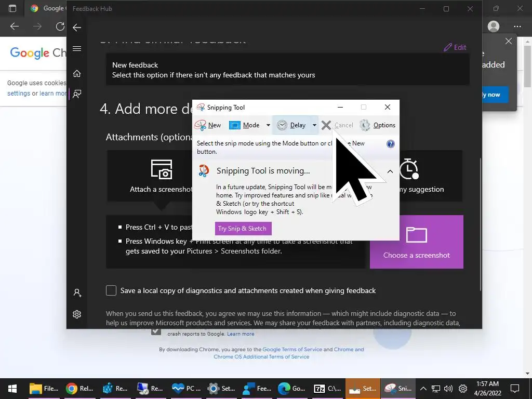Click New in Snipping Tool toolbar

208,125
